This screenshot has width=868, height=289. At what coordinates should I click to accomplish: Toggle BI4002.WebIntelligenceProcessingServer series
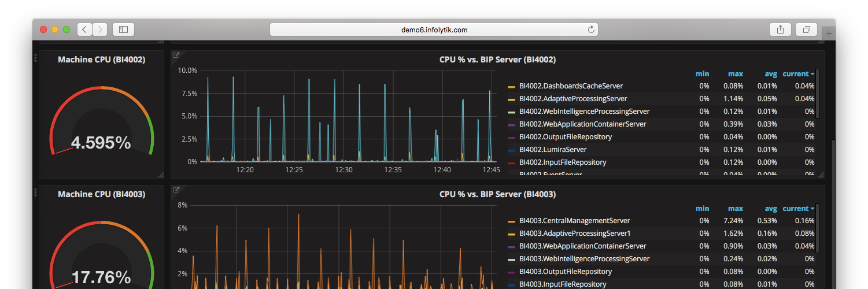pos(584,112)
